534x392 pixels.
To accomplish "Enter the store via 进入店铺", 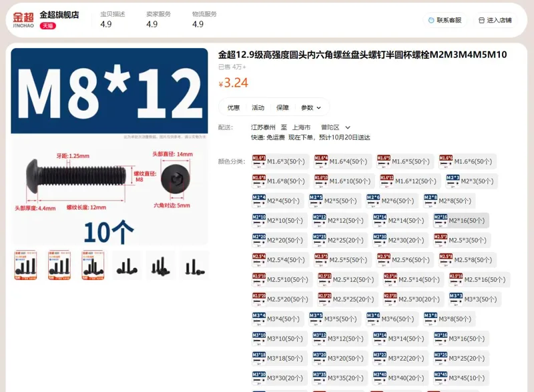I will 495,20.
